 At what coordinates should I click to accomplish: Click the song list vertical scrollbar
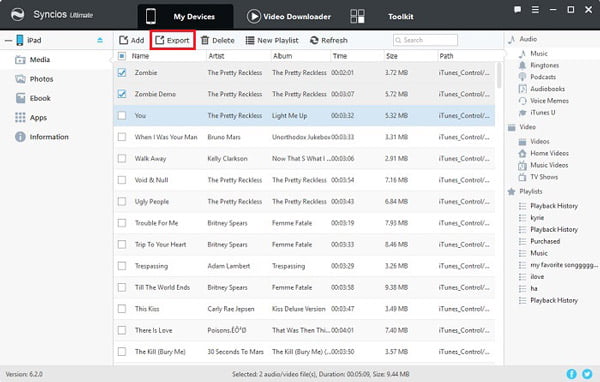pos(499,75)
